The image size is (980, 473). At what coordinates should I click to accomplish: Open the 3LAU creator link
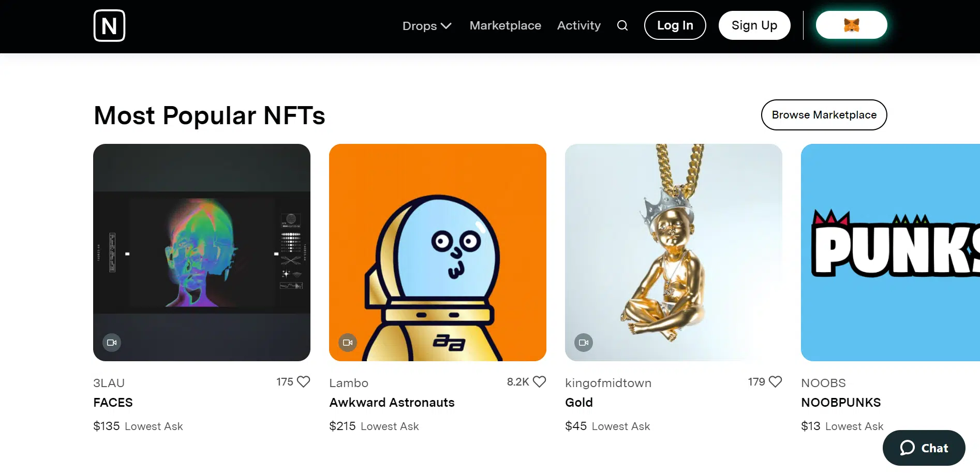tap(109, 383)
